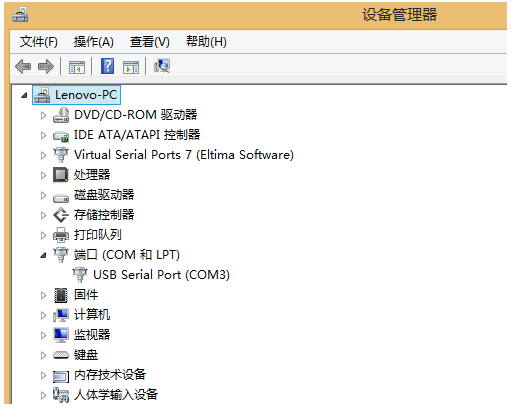Click the 端口 (COM 和 LPT) port icon
This screenshot has height=419, width=519.
(x=61, y=255)
